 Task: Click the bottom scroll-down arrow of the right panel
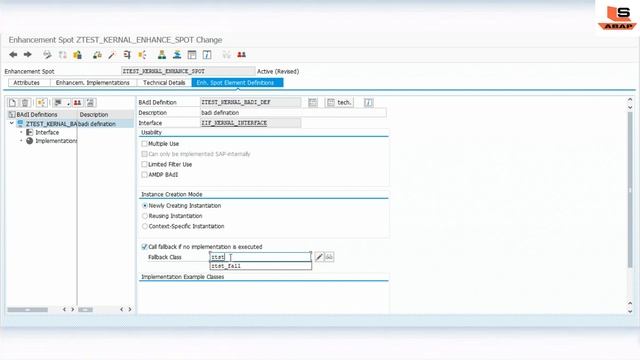point(630,311)
